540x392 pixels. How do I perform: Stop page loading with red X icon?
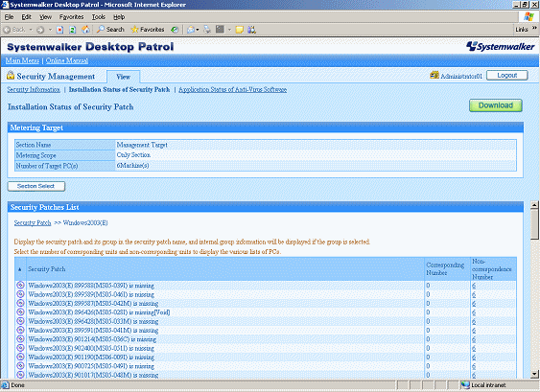(59, 30)
